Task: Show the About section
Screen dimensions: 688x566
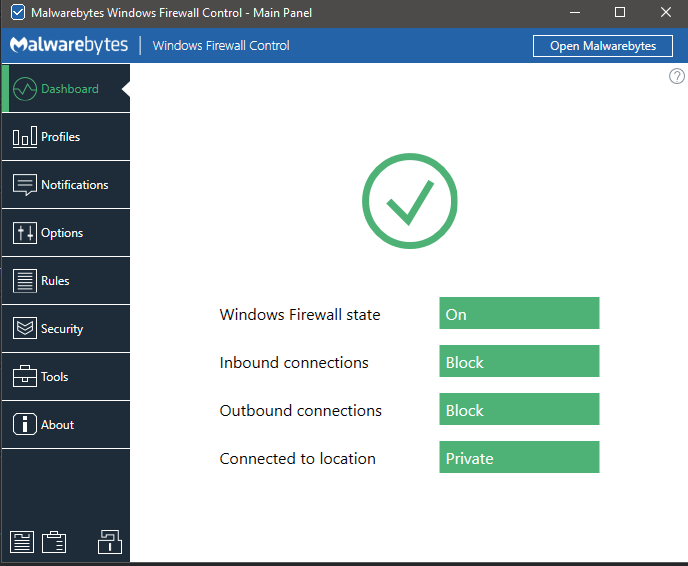Action: [x=66, y=424]
